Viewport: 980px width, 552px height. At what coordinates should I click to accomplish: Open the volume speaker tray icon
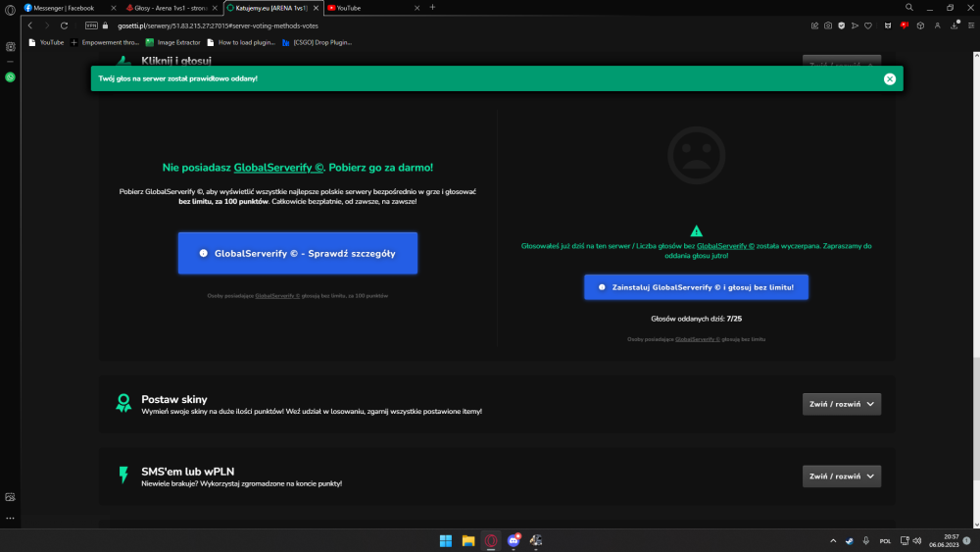(x=917, y=541)
